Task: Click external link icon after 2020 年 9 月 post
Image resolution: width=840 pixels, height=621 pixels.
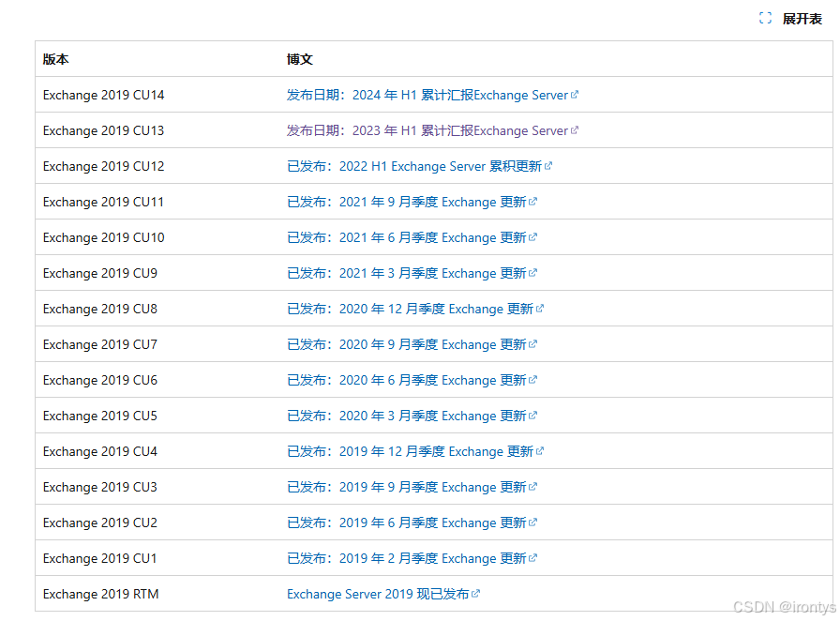Action: point(532,344)
